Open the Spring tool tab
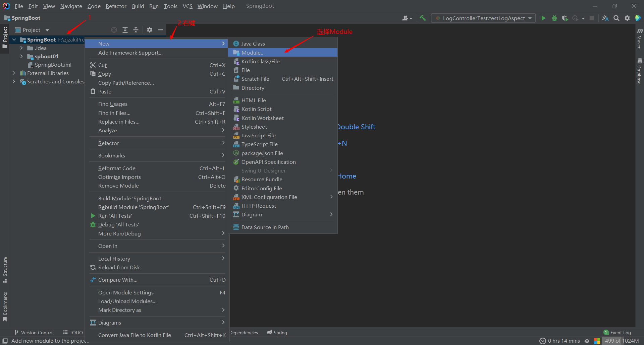Screen dimensions: 644x345 coord(277,333)
